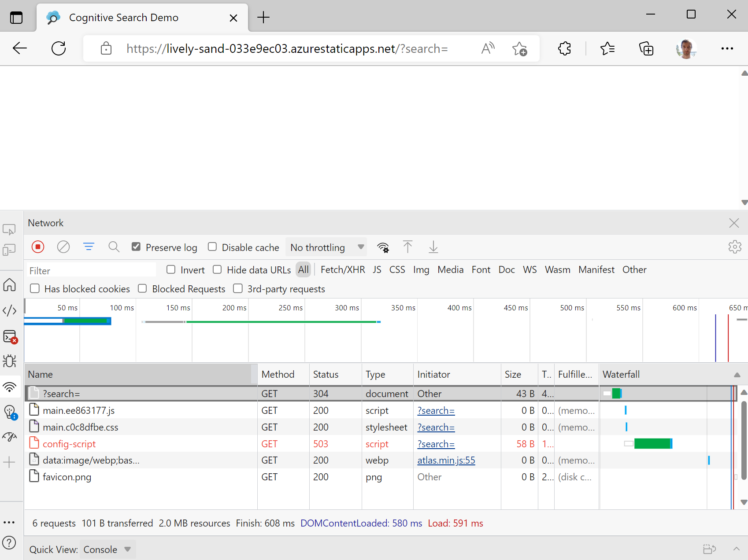The height and width of the screenshot is (560, 748).
Task: Export network log as HAR file
Action: (433, 247)
